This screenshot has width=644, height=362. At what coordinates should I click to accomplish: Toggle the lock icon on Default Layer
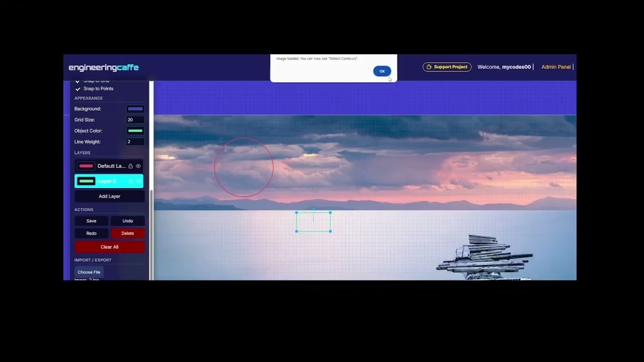(131, 166)
